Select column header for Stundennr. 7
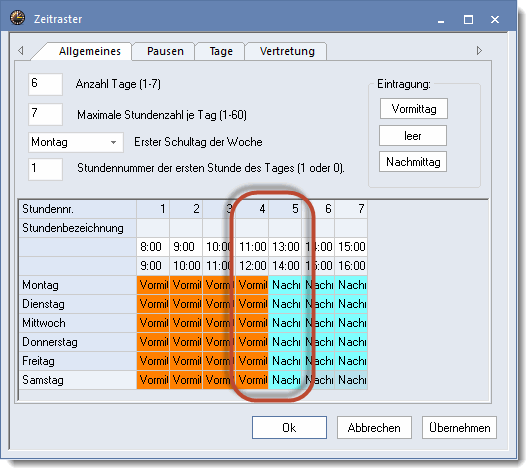 click(x=351, y=209)
